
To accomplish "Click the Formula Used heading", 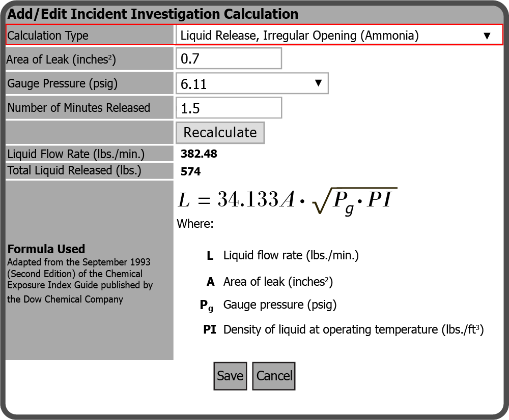I will (x=46, y=249).
